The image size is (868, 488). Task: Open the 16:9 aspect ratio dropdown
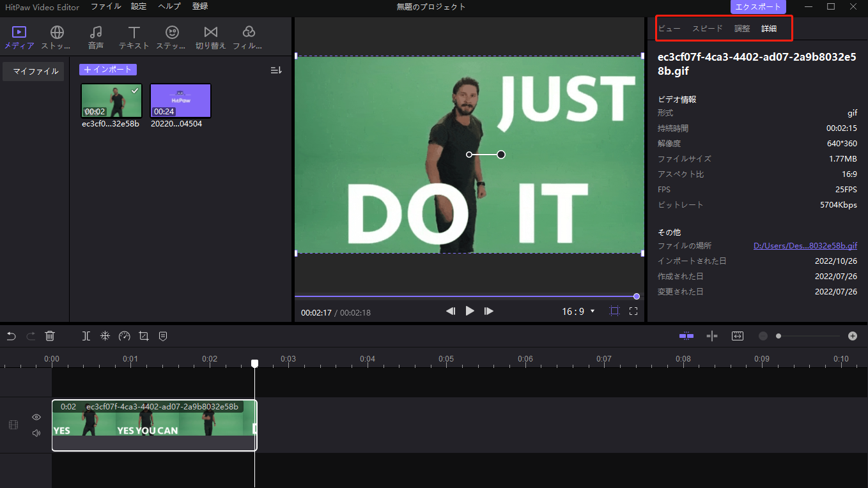click(578, 311)
